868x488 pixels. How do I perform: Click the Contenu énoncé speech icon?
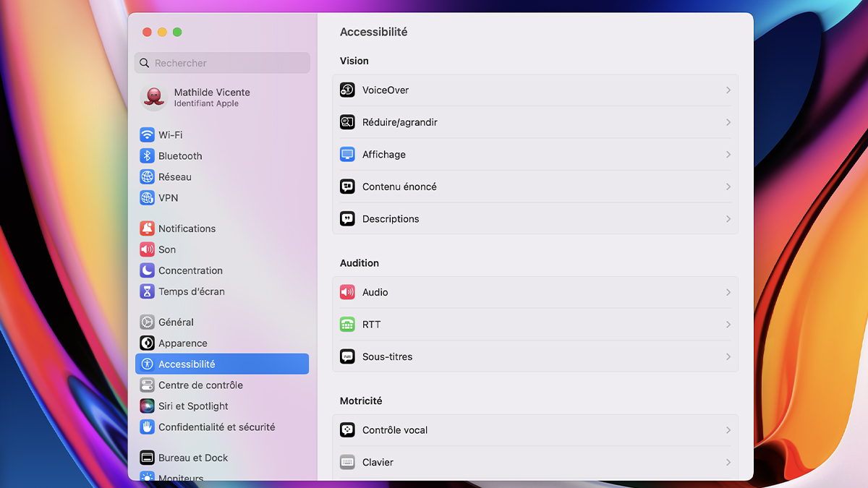[x=347, y=187]
